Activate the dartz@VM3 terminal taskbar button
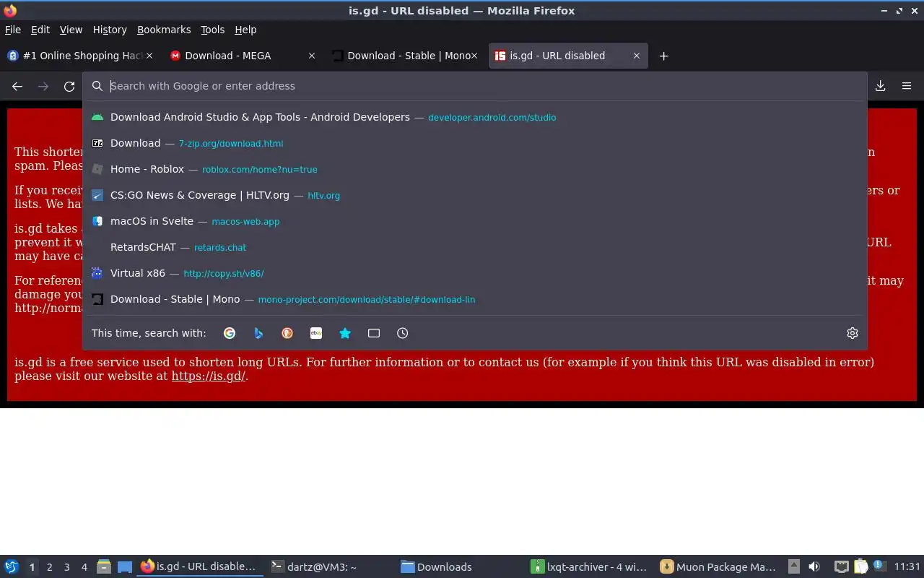924x578 pixels. (x=329, y=567)
